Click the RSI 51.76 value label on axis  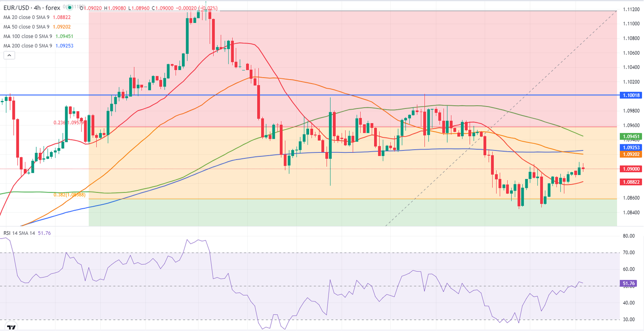tap(629, 284)
